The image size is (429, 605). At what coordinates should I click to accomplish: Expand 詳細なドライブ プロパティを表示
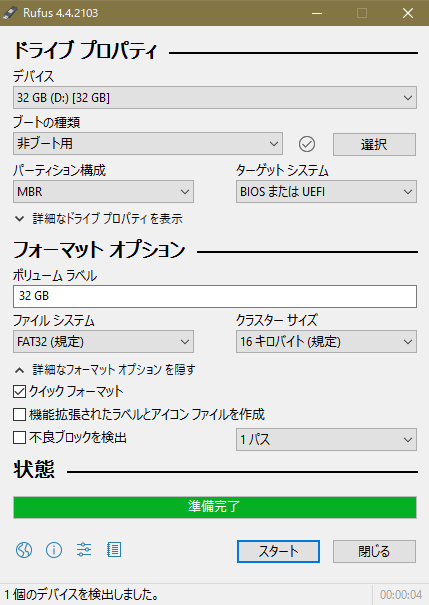click(98, 219)
